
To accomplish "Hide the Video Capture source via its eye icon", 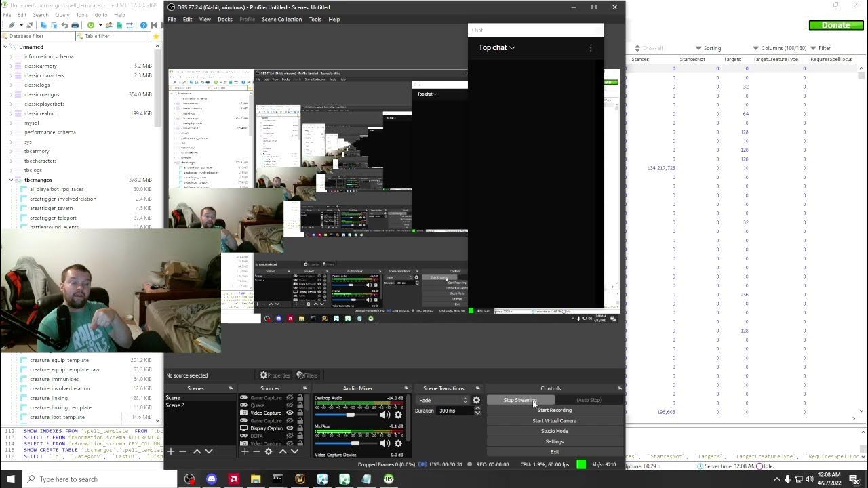I will point(290,413).
